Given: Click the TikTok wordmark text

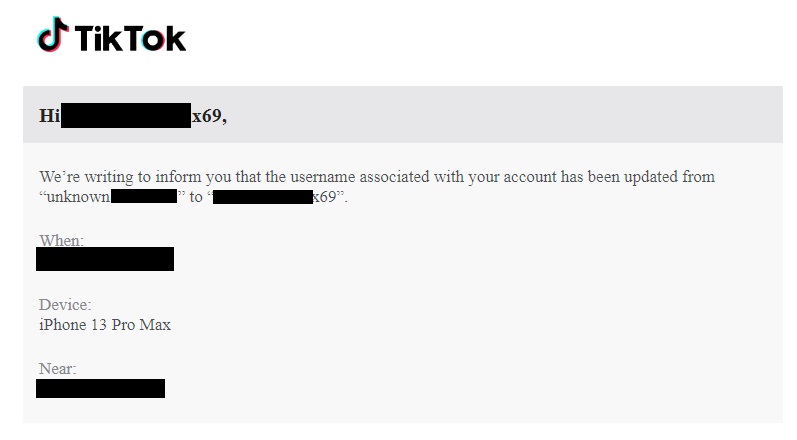Looking at the screenshot, I should coord(130,38).
